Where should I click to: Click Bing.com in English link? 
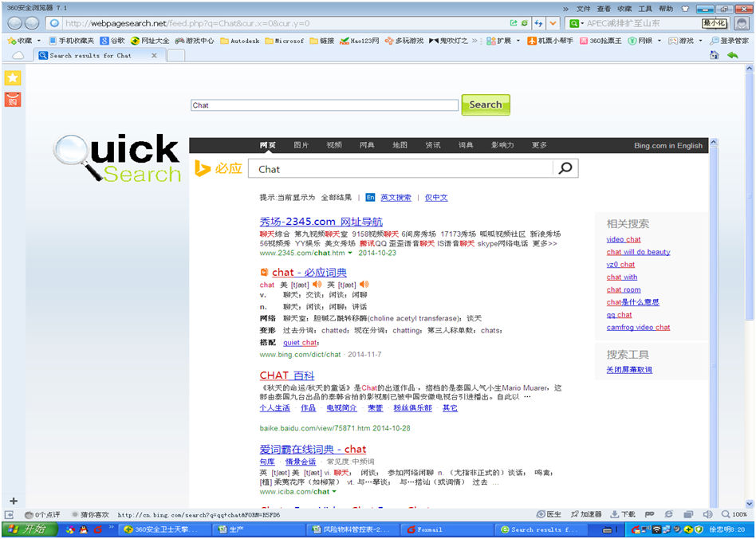coord(667,146)
